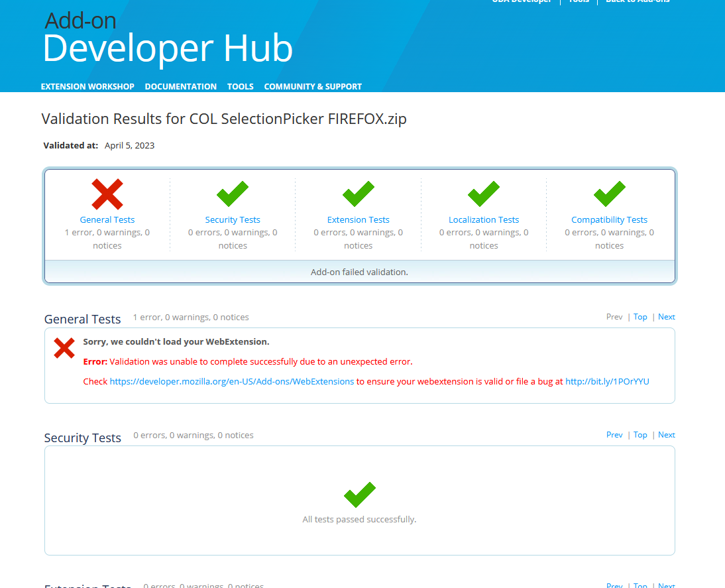Select the Add-on failed validation status bar
Viewport: 725px width, 588px height.
(359, 272)
